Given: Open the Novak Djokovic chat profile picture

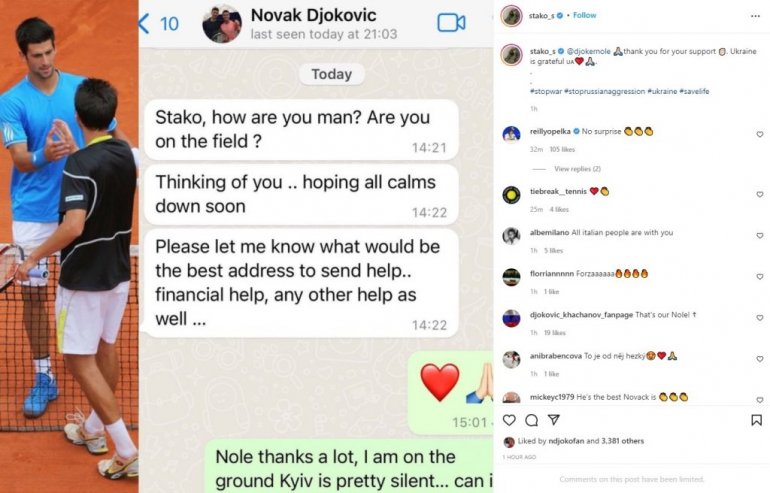Looking at the screenshot, I should pyautogui.click(x=222, y=24).
